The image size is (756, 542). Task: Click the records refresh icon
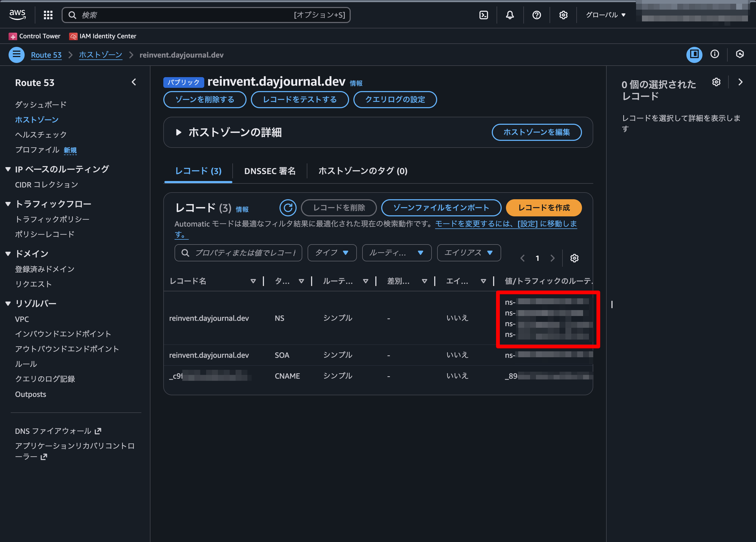tap(288, 208)
